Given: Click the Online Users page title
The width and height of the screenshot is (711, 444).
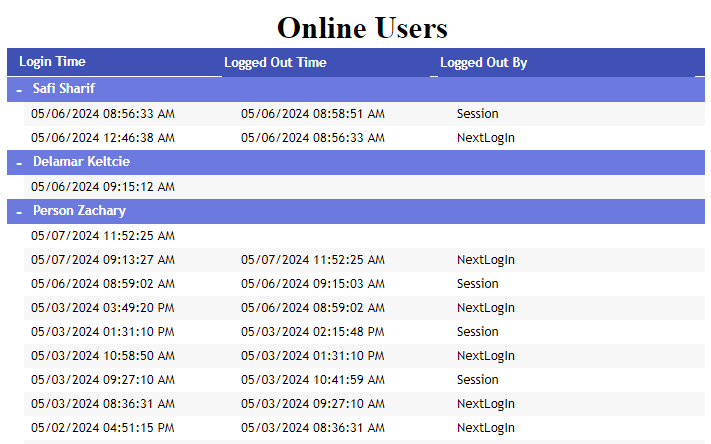Looking at the screenshot, I should pyautogui.click(x=362, y=27).
